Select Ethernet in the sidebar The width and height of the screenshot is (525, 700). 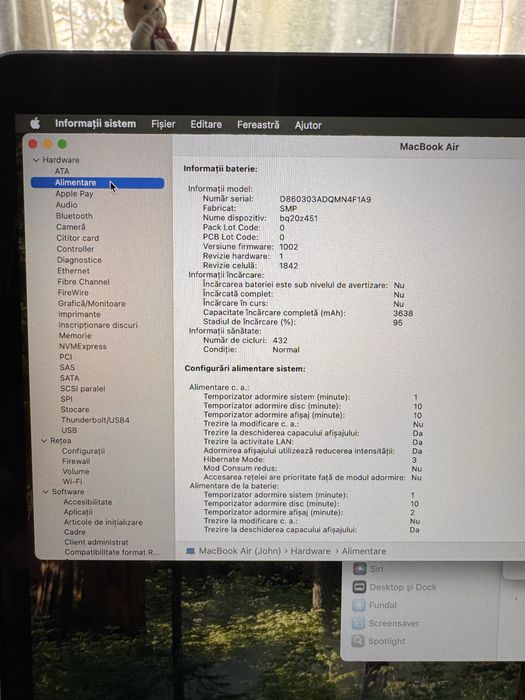coord(73,271)
